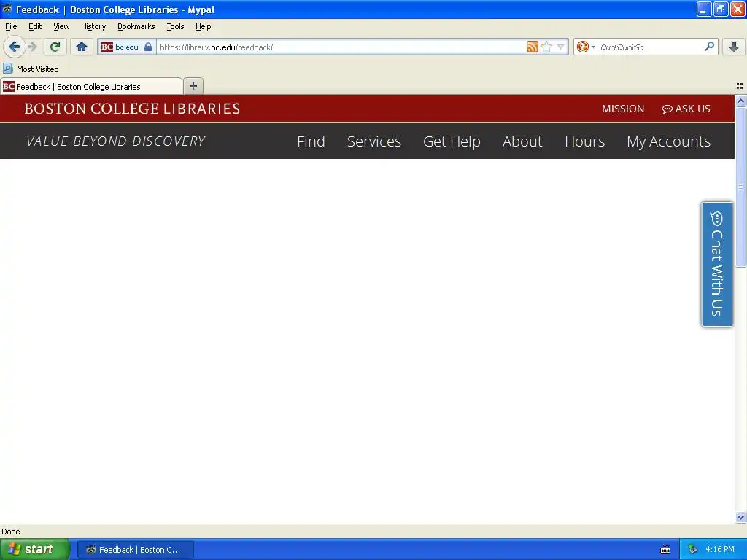Image resolution: width=747 pixels, height=560 pixels.
Task: Open the Windows Start menu
Action: click(x=35, y=550)
